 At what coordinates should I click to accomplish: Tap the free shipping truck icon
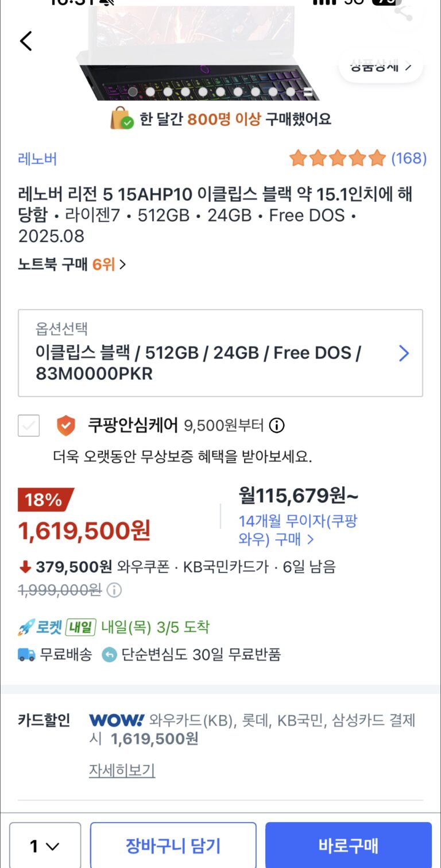tap(26, 654)
